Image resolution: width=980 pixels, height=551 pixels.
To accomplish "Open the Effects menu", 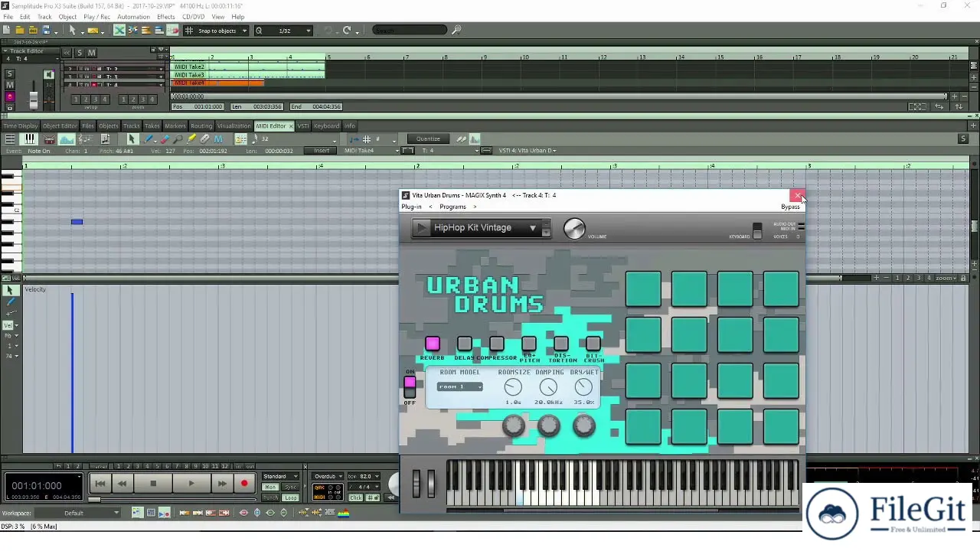I will click(166, 17).
